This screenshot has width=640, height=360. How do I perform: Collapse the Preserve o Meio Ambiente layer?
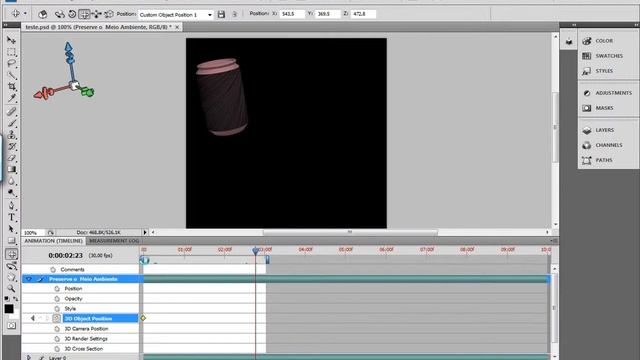[29, 279]
